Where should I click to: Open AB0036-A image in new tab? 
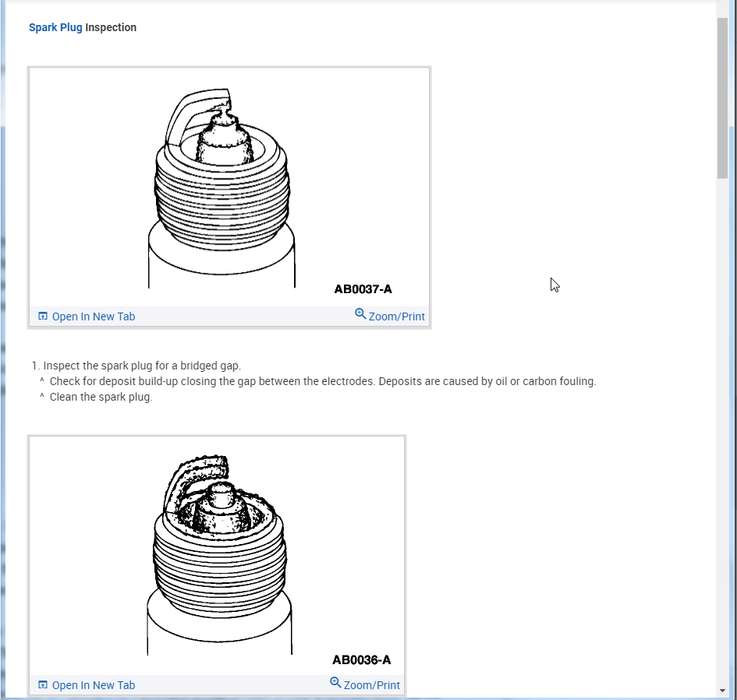(94, 685)
